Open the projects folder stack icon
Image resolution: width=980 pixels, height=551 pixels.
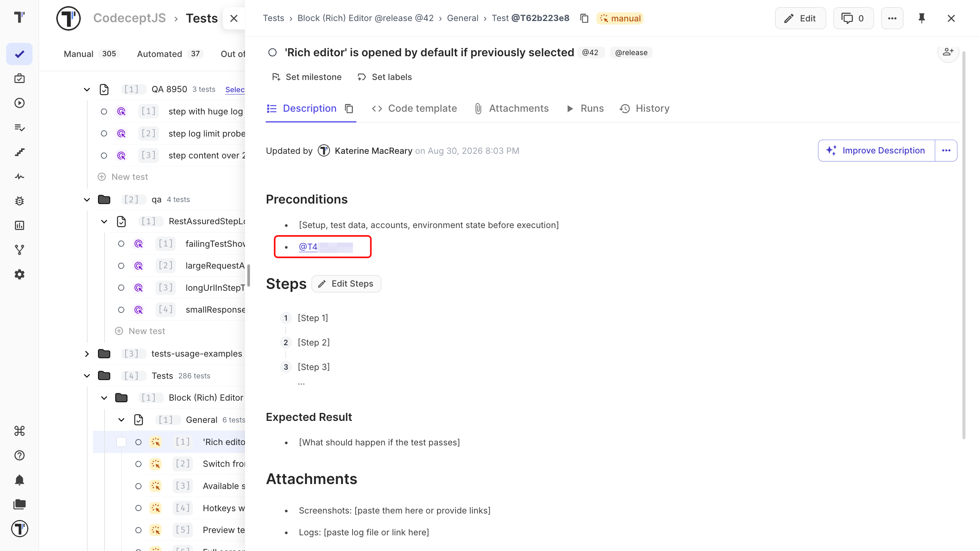[x=20, y=504]
